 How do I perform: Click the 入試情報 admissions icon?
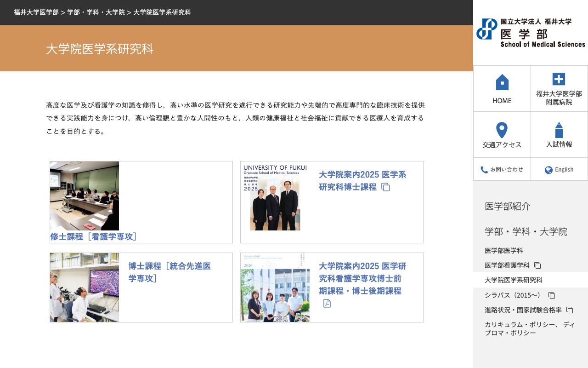[559, 130]
